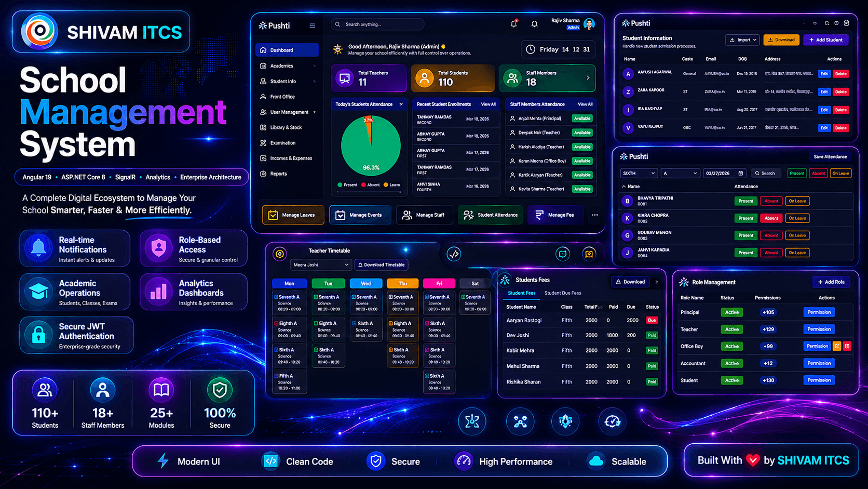Toggle the On Leave filter in attendance toolbar
This screenshot has height=489, width=868.
tap(840, 173)
